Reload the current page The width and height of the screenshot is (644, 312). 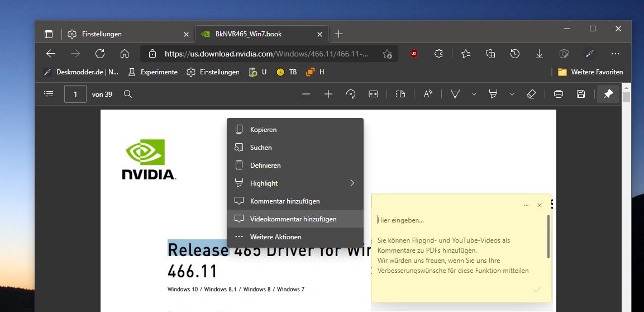(x=100, y=54)
